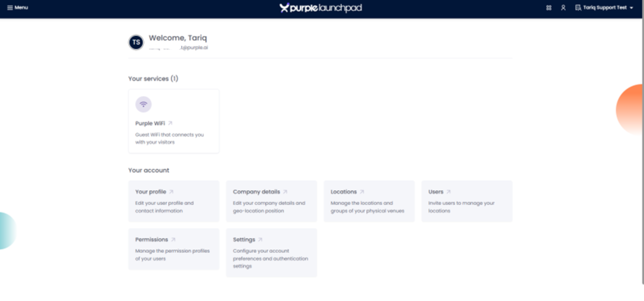Open the Your profile link
The image size is (644, 301).
click(150, 192)
